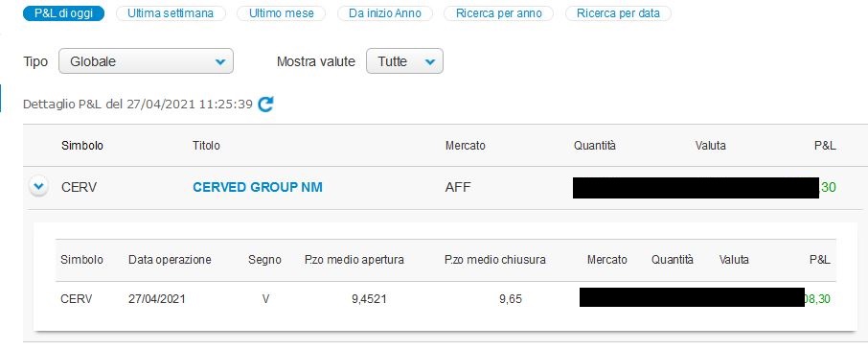This screenshot has width=868, height=350.
Task: Open the Mostra valute Tutte dropdown
Action: (x=404, y=61)
